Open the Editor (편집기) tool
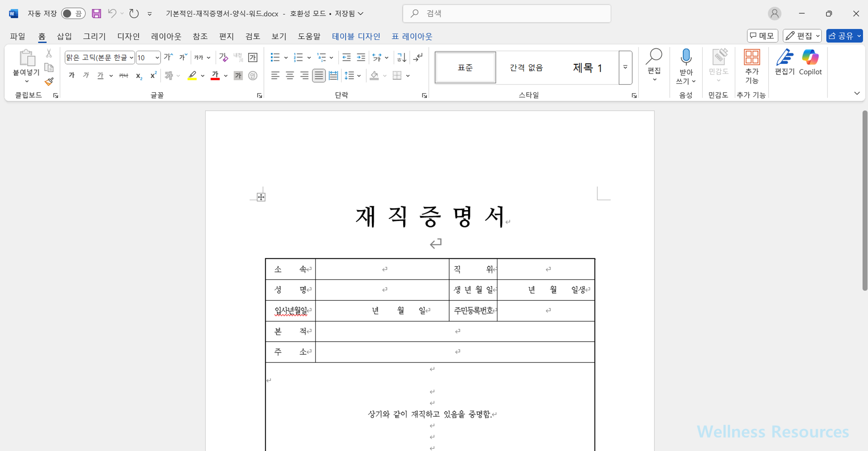This screenshot has height=451, width=868. click(785, 63)
